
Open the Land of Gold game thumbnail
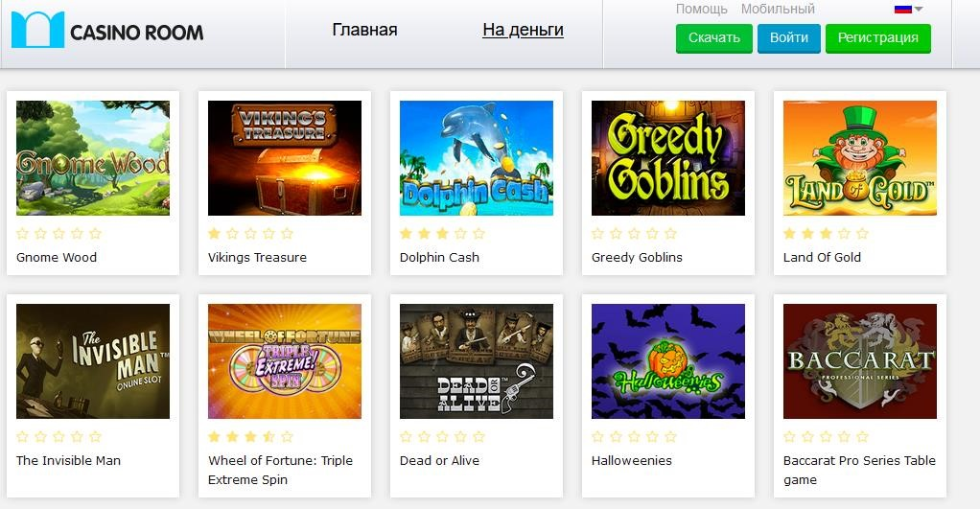860,158
